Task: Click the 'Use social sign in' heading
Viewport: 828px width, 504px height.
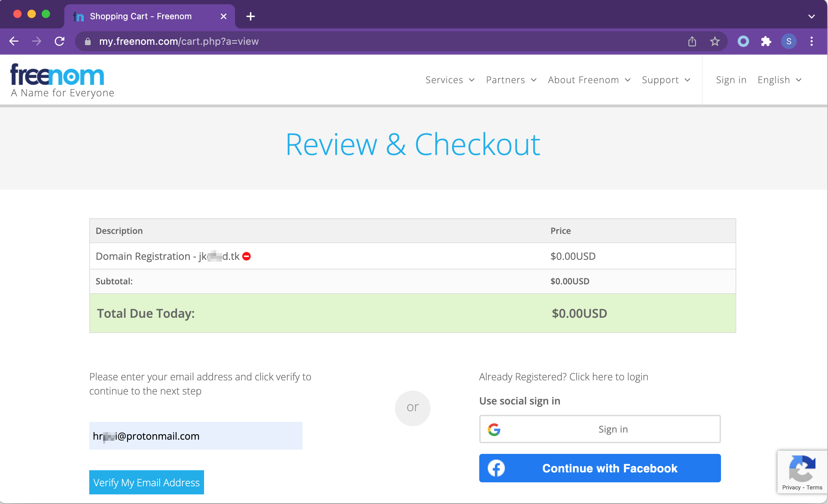Action: click(519, 401)
